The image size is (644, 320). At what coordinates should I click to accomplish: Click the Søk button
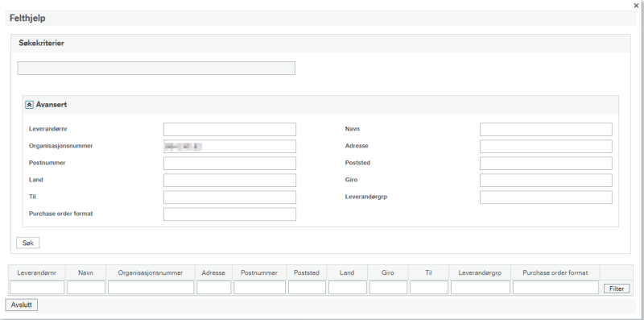(x=28, y=243)
